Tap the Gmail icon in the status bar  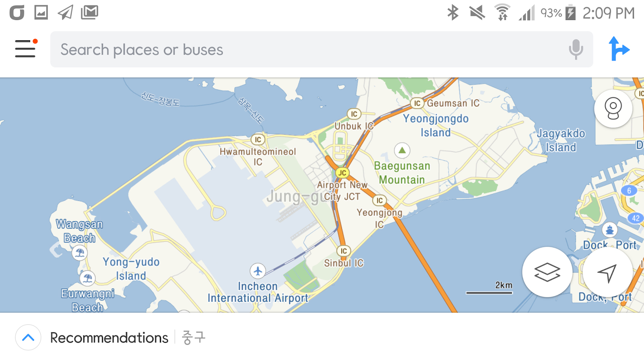90,12
